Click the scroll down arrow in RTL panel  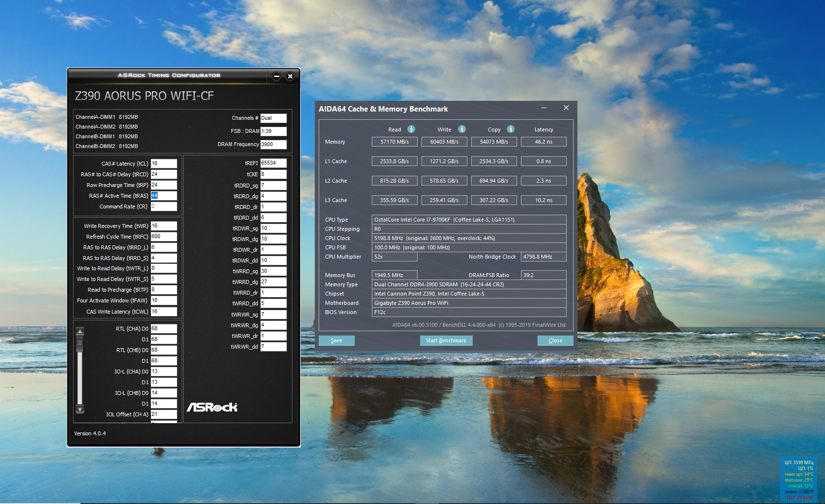tap(80, 409)
